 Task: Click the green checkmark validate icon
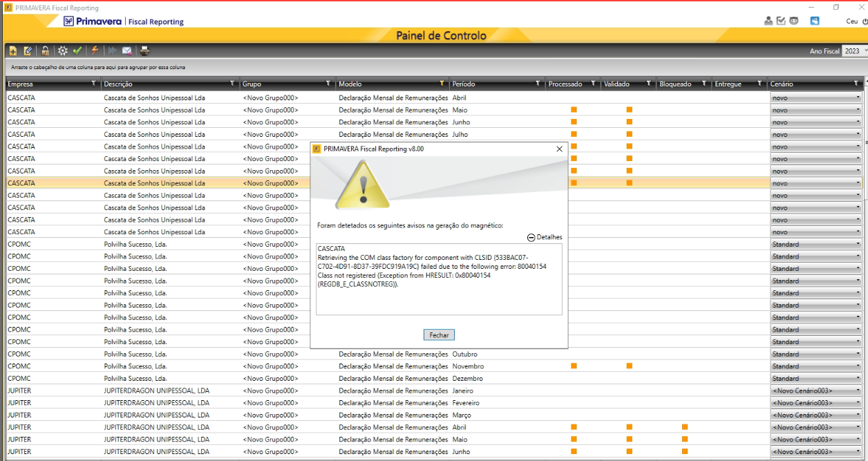77,50
